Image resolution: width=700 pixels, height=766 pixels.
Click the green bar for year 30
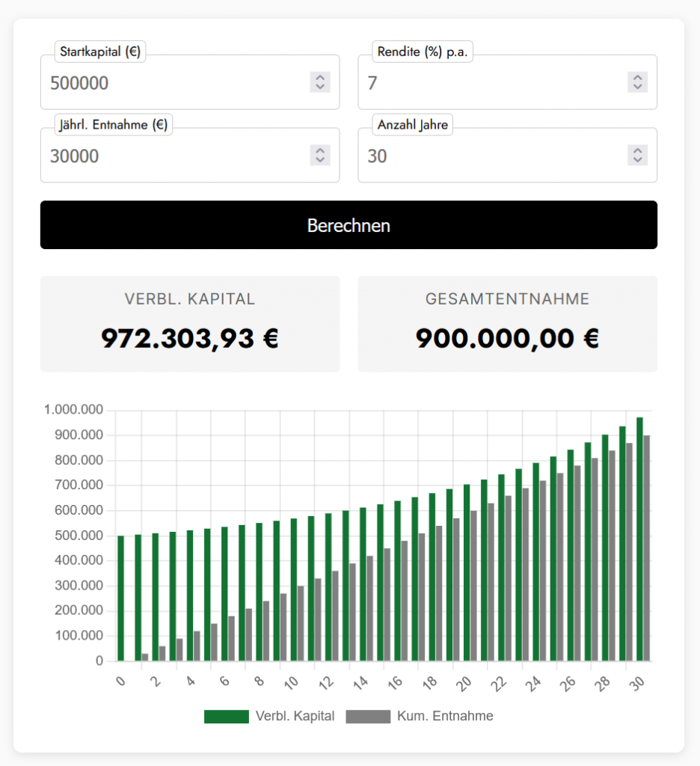639,539
